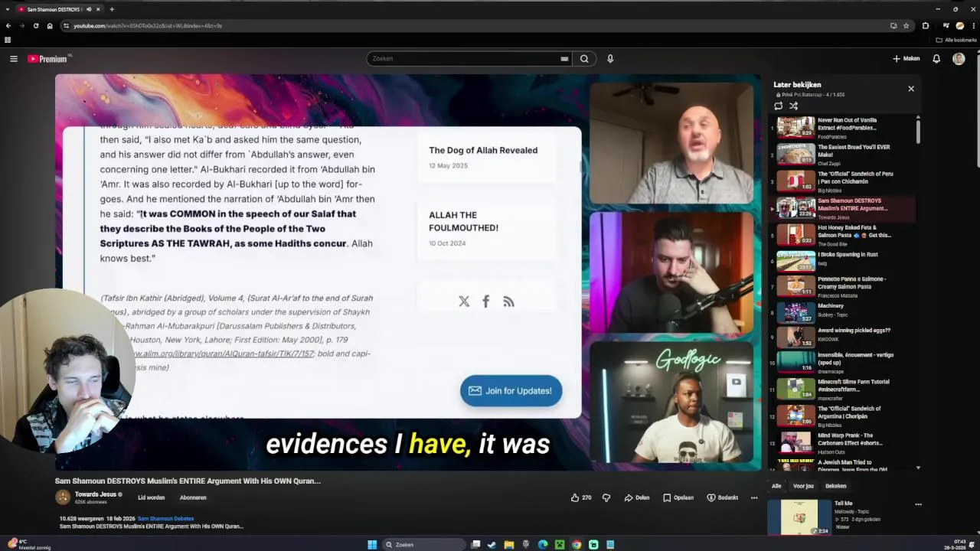980x551 pixels.
Task: Play Official Sandwich of Argentina Choripán item
Action: click(842, 416)
